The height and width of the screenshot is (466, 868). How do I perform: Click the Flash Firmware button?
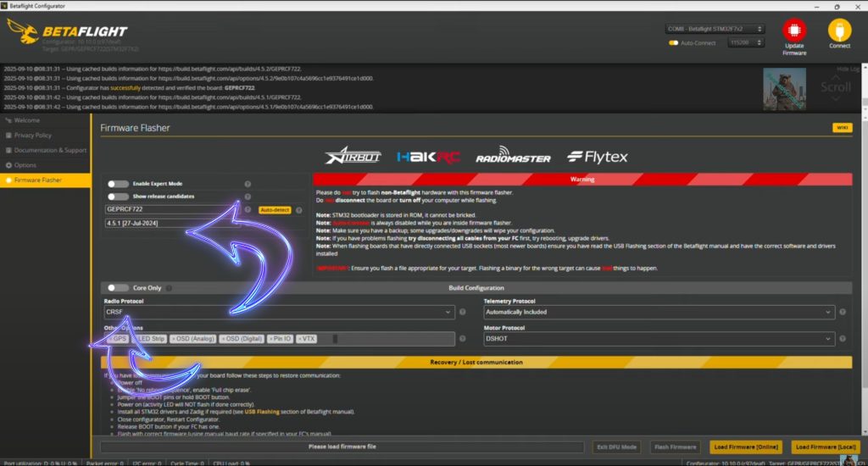pos(675,447)
